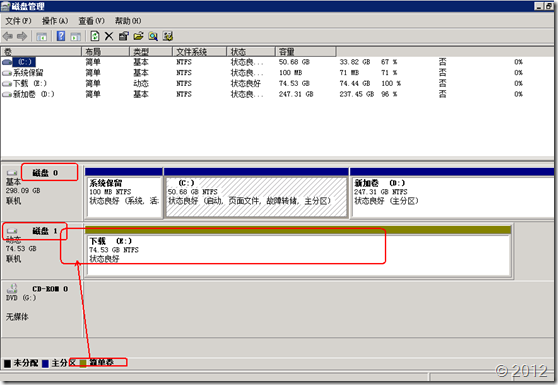Click the disk icon next to 磁盘 0
Viewport: 558px width, 385px height.
point(12,173)
